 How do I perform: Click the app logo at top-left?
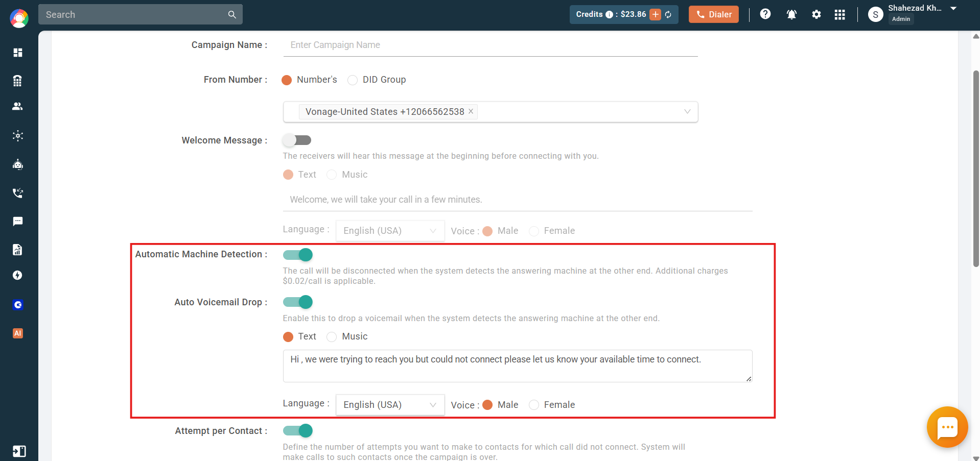coord(19,18)
